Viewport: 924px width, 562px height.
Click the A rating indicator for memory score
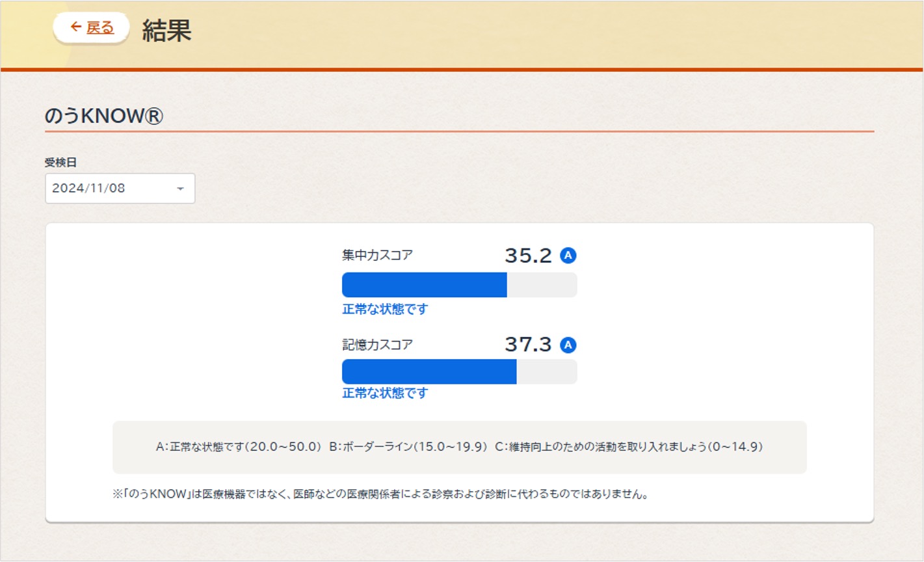click(x=569, y=345)
